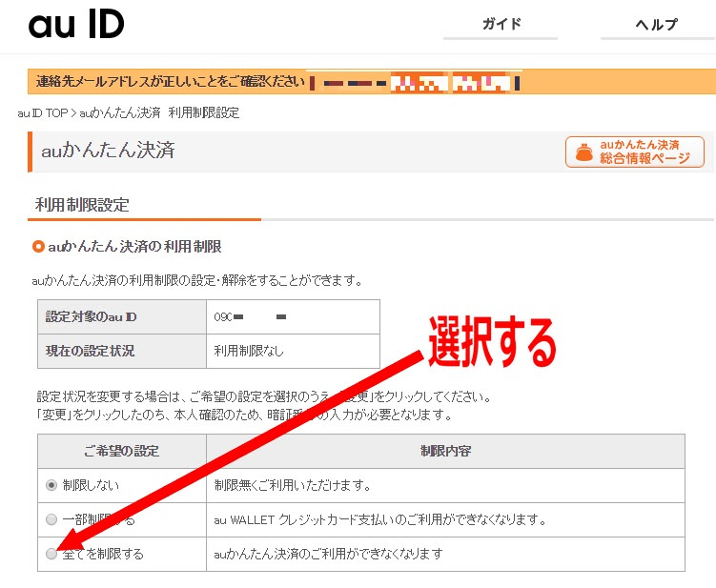Go to the au ID TOP breadcrumb link

tap(43, 112)
